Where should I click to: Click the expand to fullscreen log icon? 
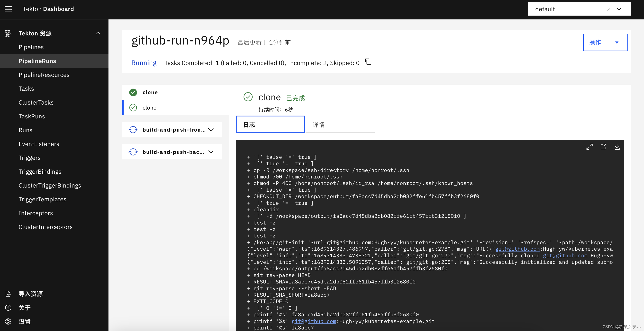(x=590, y=147)
